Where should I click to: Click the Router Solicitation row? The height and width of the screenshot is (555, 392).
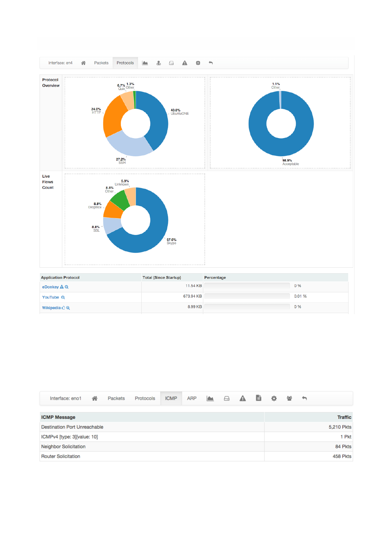pyautogui.click(x=196, y=456)
